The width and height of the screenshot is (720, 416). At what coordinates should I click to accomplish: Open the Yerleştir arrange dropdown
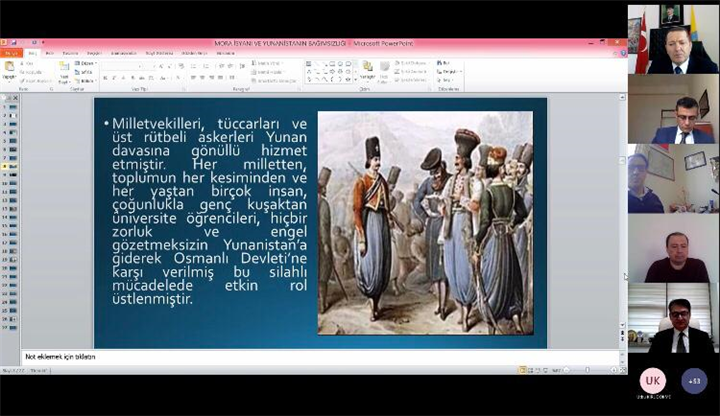(367, 72)
